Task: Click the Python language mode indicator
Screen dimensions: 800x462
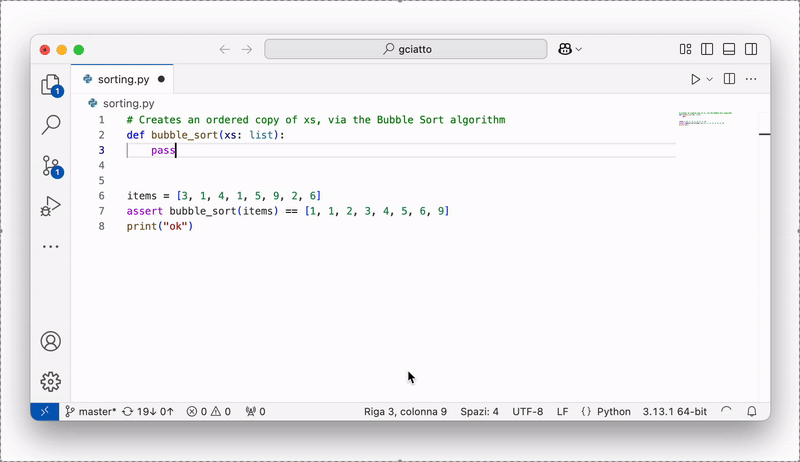Action: (x=607, y=411)
